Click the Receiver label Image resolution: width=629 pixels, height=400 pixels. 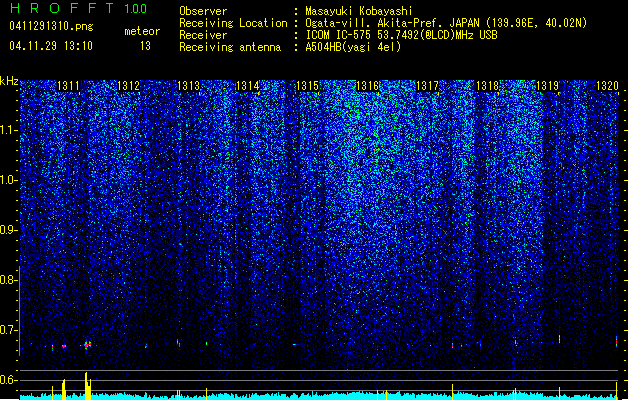203,35
